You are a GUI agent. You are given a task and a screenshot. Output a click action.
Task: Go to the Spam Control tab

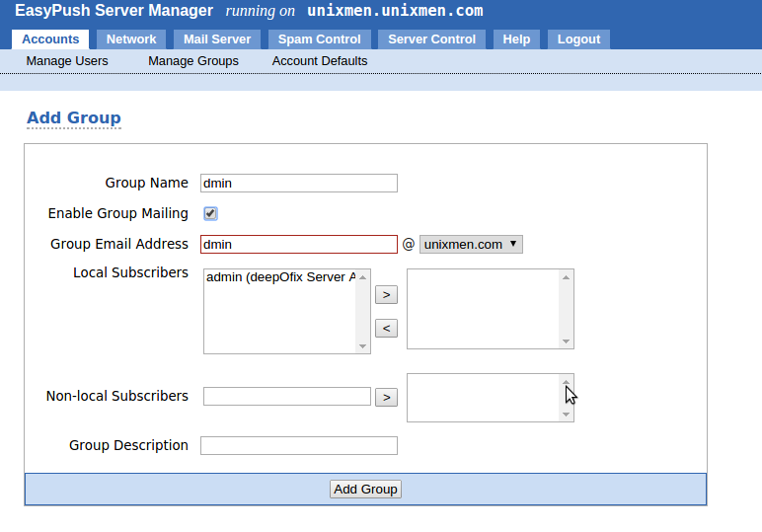click(x=319, y=39)
